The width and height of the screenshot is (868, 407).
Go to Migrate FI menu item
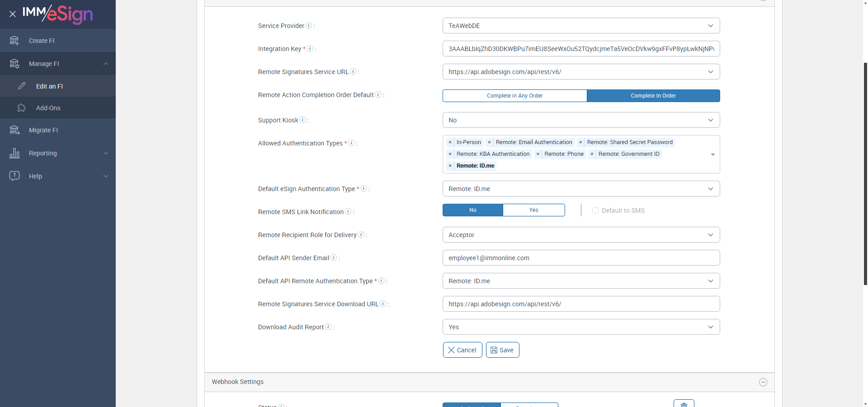pyautogui.click(x=43, y=130)
